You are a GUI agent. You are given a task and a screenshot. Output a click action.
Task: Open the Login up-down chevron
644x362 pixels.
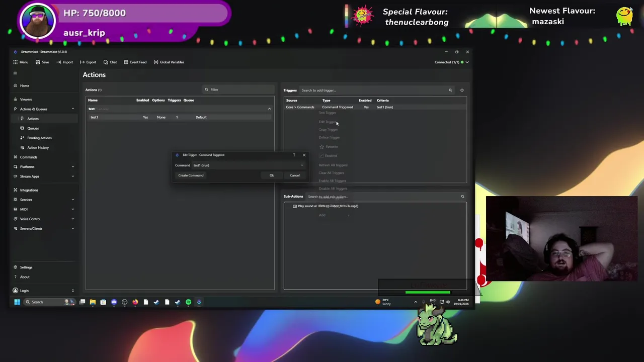(72, 291)
